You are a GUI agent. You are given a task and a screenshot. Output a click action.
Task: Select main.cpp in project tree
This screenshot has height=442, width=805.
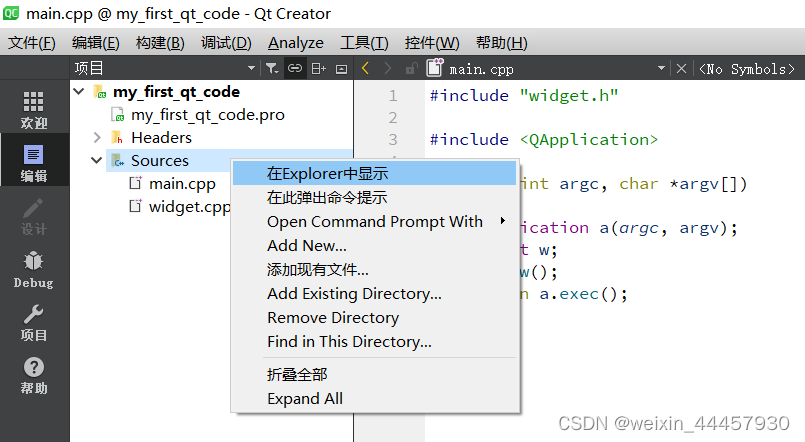pos(182,184)
